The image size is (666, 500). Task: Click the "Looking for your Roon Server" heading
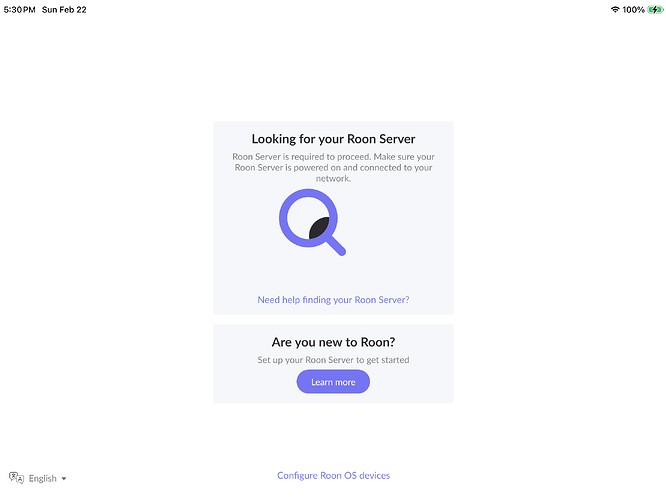[333, 139]
